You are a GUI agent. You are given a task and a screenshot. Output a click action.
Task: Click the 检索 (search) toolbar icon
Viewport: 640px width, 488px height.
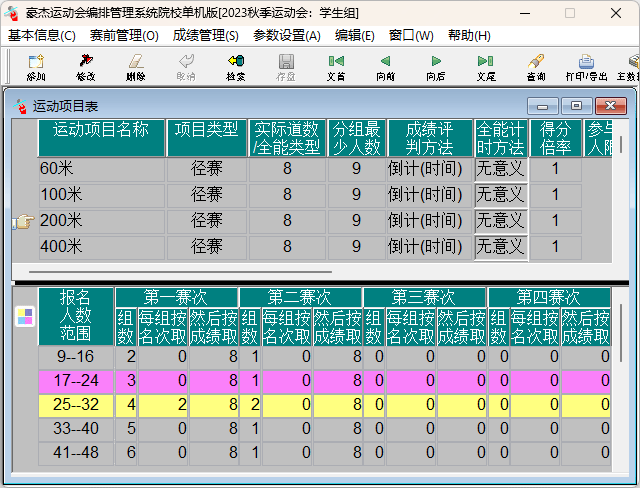pyautogui.click(x=236, y=67)
